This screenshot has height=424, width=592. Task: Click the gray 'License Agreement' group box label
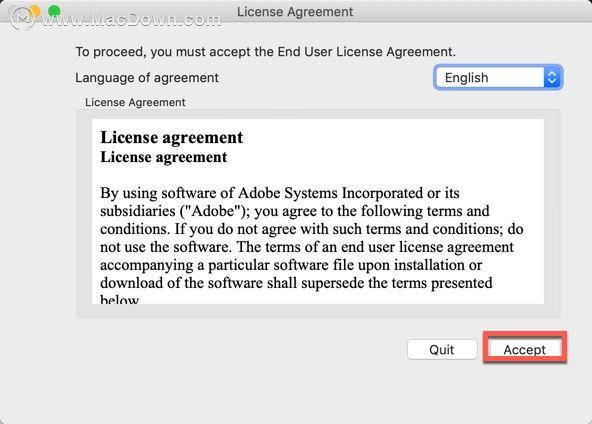[x=135, y=102]
